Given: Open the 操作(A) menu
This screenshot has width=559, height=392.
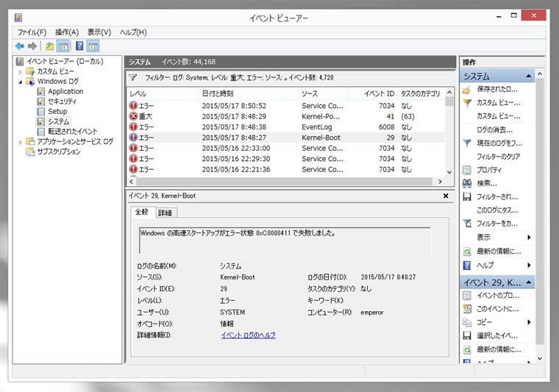Looking at the screenshot, I should click(67, 32).
